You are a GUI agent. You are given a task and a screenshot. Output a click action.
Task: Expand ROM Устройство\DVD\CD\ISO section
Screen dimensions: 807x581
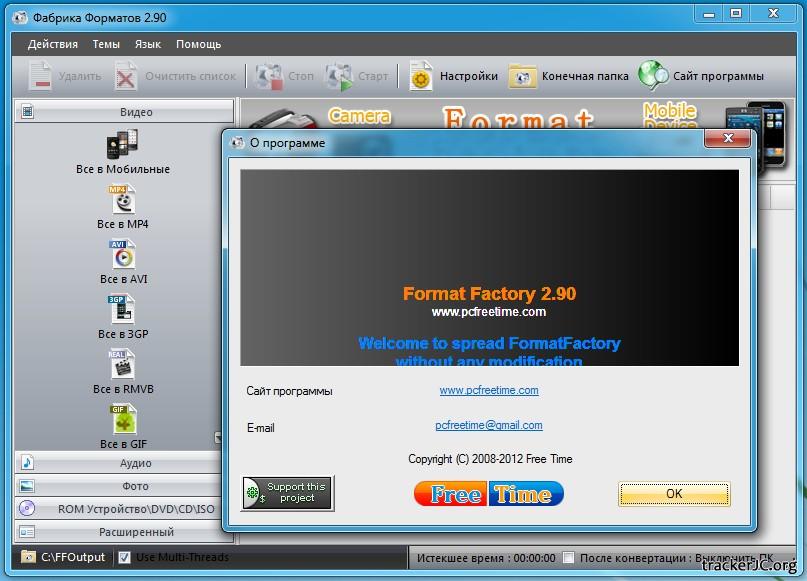[x=119, y=509]
